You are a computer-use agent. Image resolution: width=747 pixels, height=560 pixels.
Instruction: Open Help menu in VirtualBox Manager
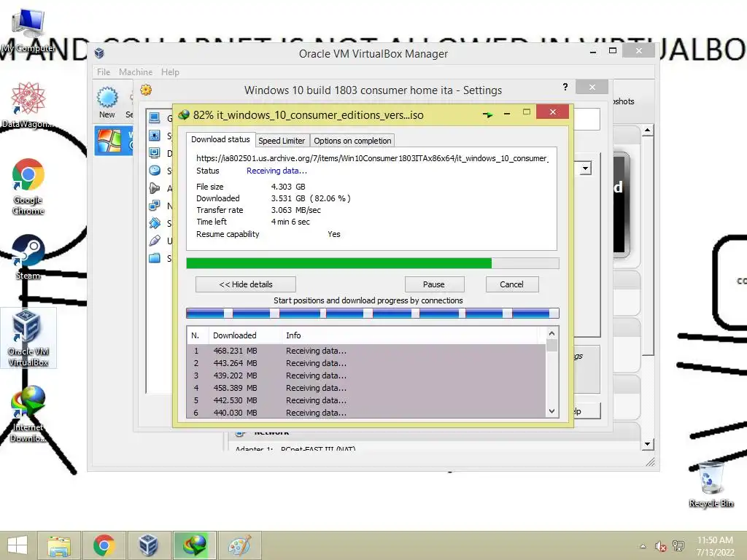coord(170,72)
